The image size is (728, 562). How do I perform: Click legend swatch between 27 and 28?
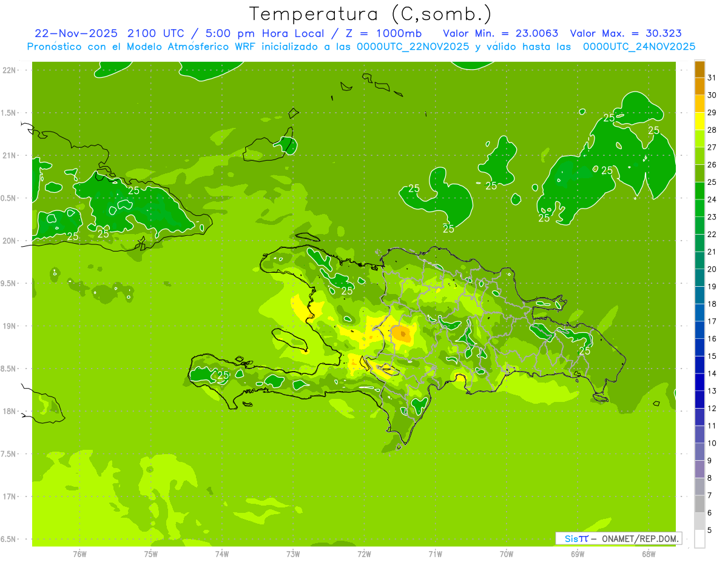coord(699,138)
